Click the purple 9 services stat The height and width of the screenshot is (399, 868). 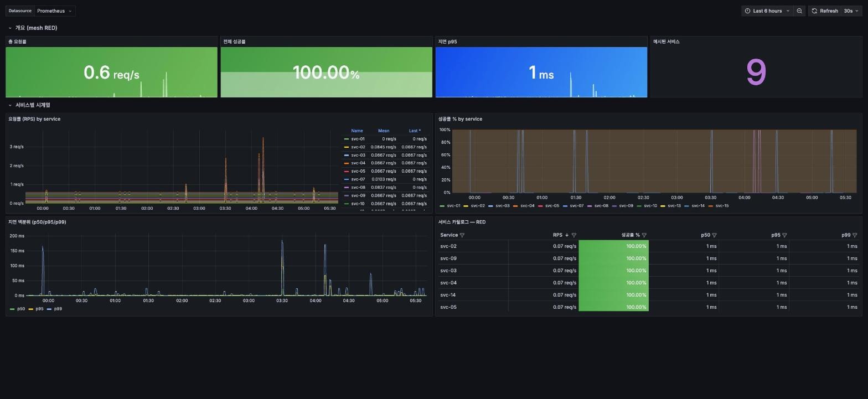pos(756,72)
